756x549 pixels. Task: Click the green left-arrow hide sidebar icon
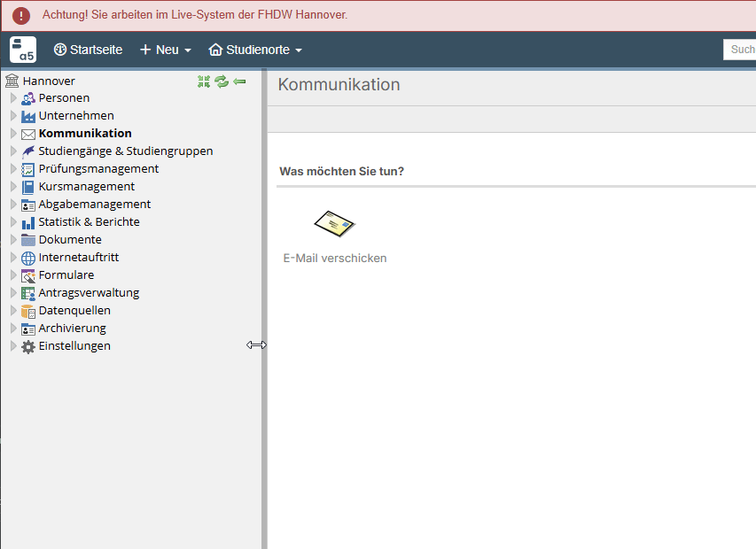coord(239,81)
